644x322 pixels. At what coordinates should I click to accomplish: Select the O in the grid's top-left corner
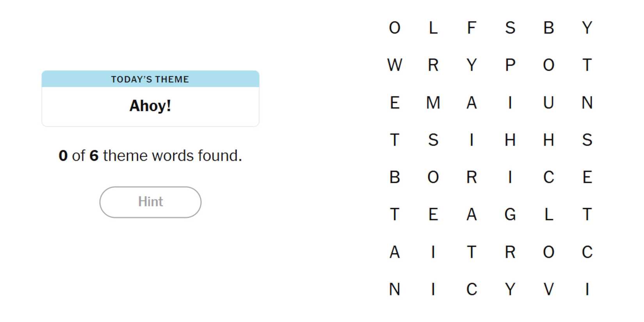(395, 28)
